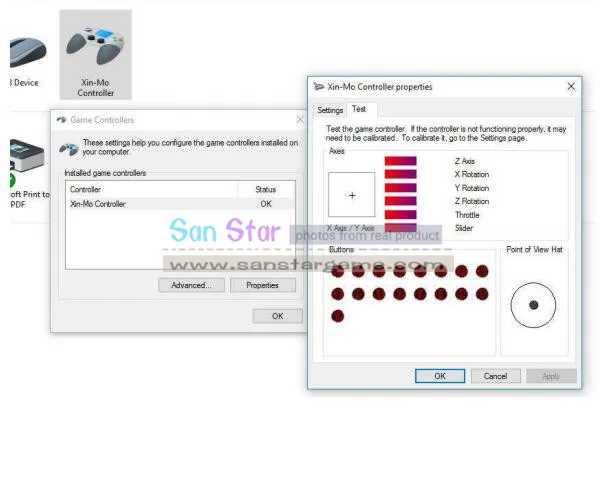Click the X Rotation indicator bar

400,174
